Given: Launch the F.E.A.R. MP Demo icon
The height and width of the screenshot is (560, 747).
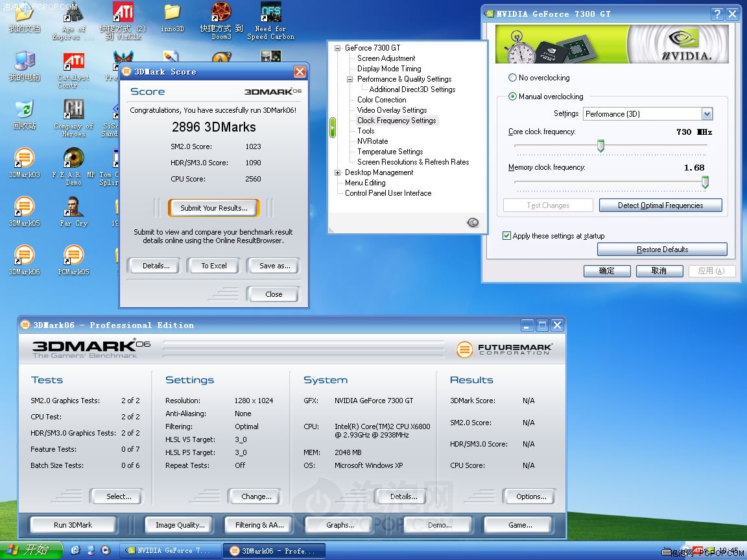Looking at the screenshot, I should (73, 167).
